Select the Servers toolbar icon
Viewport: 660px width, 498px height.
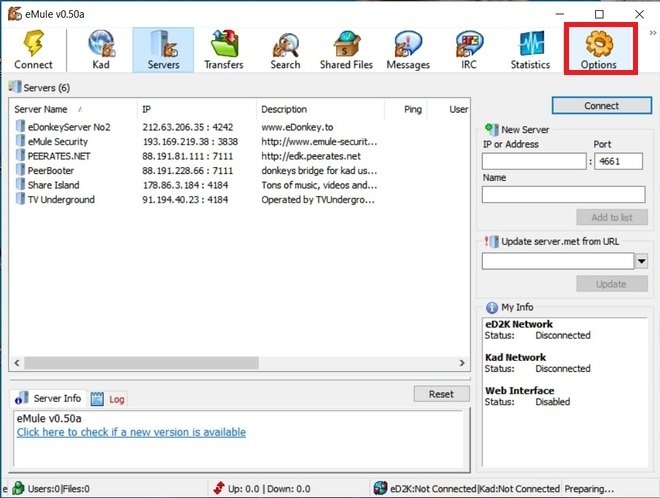(163, 50)
